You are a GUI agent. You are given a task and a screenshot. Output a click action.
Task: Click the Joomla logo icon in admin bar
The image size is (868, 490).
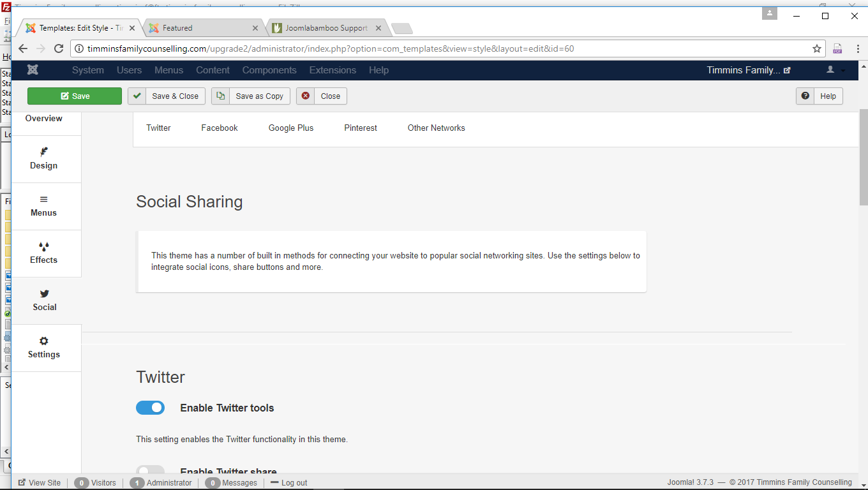pyautogui.click(x=33, y=70)
